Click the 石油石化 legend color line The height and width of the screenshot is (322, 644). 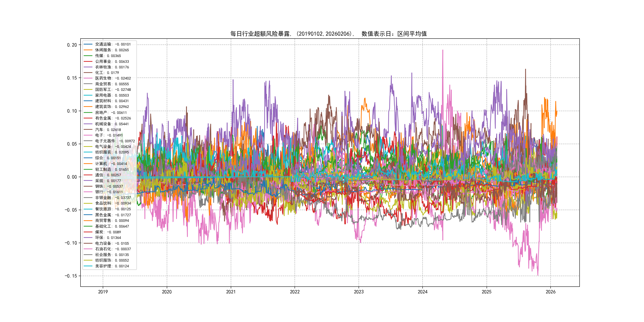point(88,249)
